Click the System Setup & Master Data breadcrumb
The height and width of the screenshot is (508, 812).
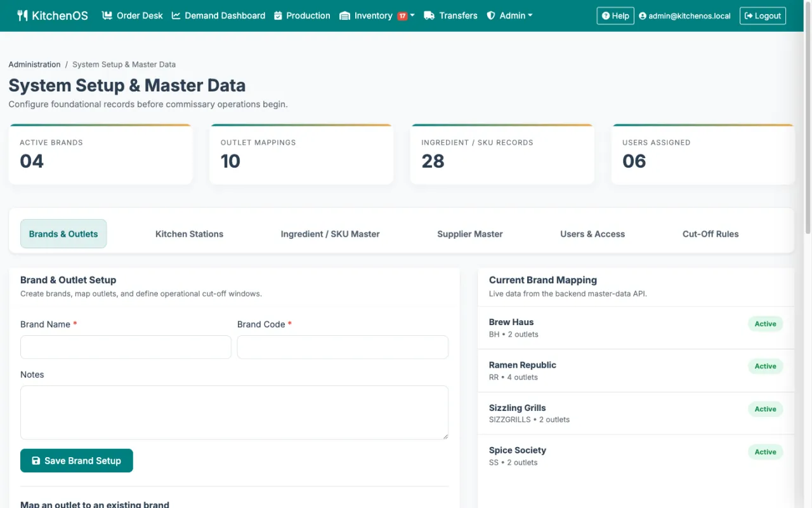[x=124, y=64]
